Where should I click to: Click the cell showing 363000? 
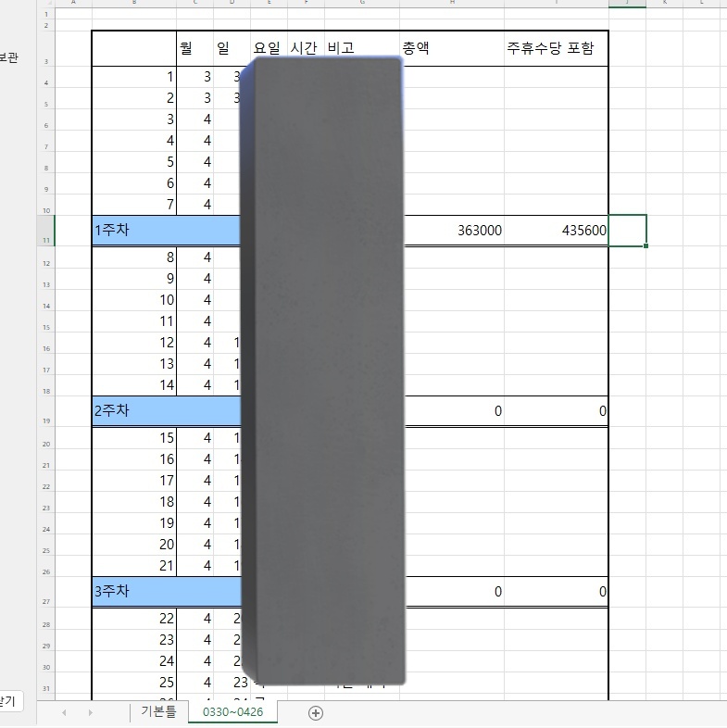[x=454, y=231]
